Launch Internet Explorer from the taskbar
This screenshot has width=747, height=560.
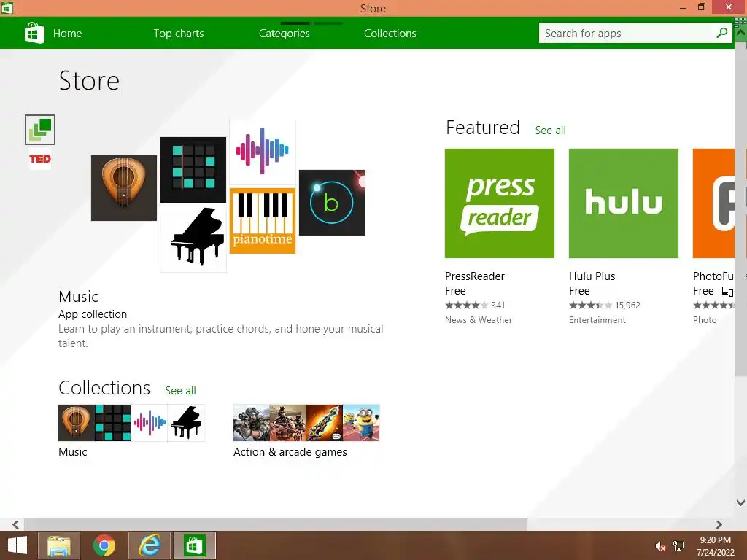coord(150,545)
